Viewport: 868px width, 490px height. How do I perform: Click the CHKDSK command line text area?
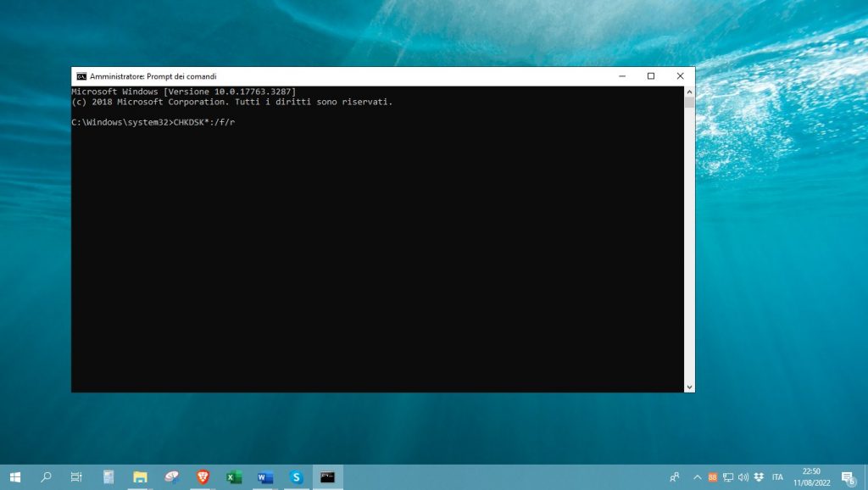click(203, 123)
